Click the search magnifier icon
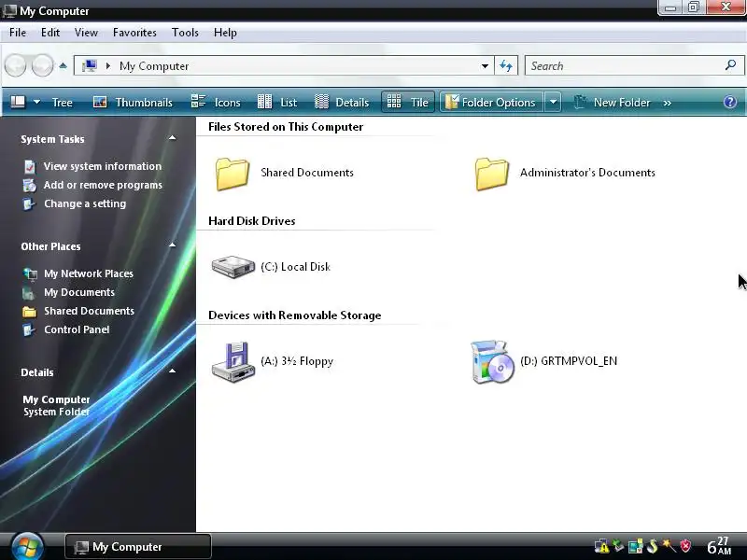 pyautogui.click(x=730, y=65)
